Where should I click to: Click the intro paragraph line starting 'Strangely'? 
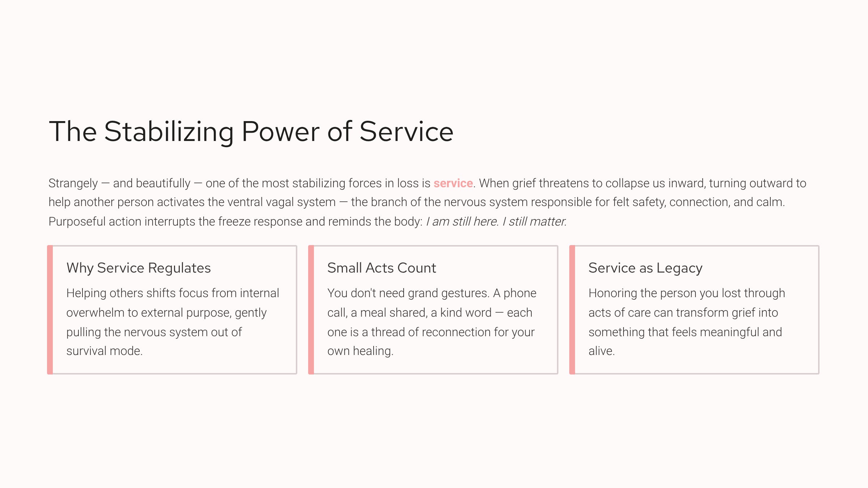click(427, 183)
